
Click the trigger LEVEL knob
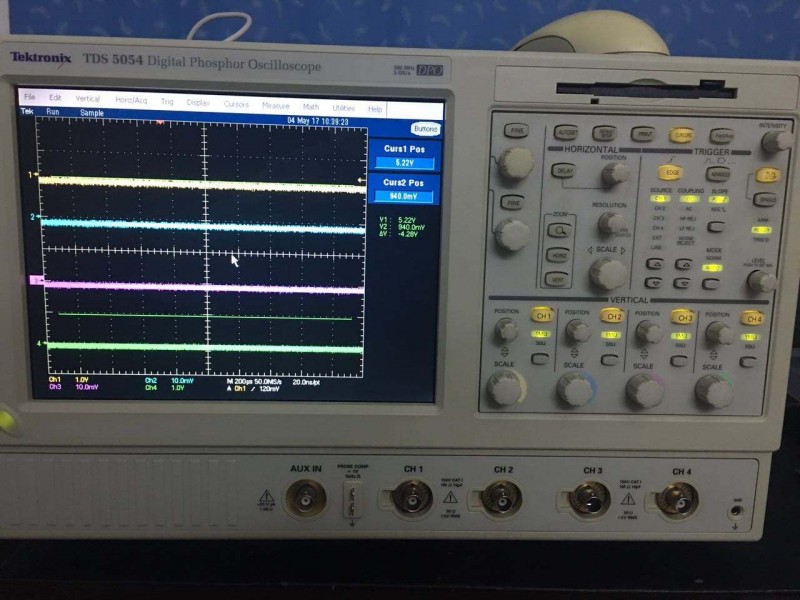click(761, 281)
